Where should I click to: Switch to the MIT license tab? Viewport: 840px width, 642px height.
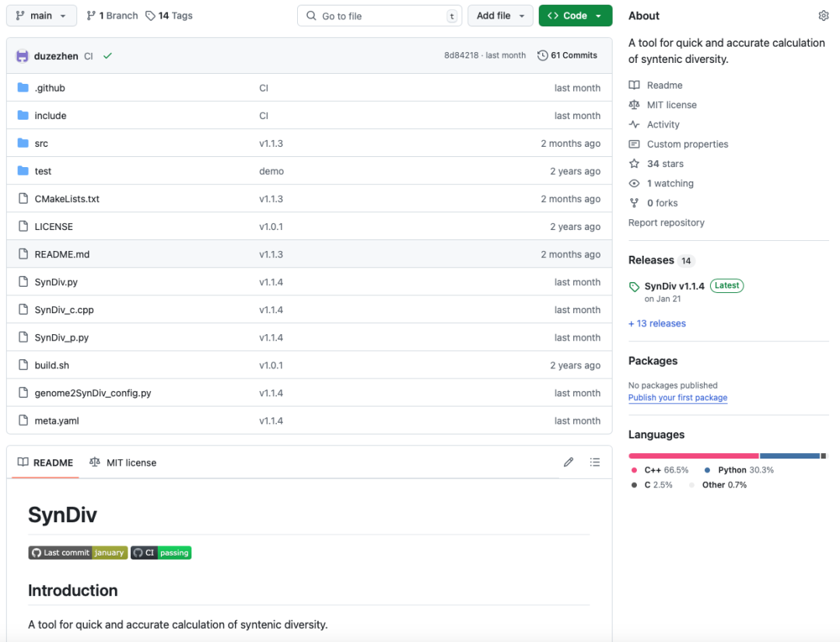pyautogui.click(x=123, y=462)
